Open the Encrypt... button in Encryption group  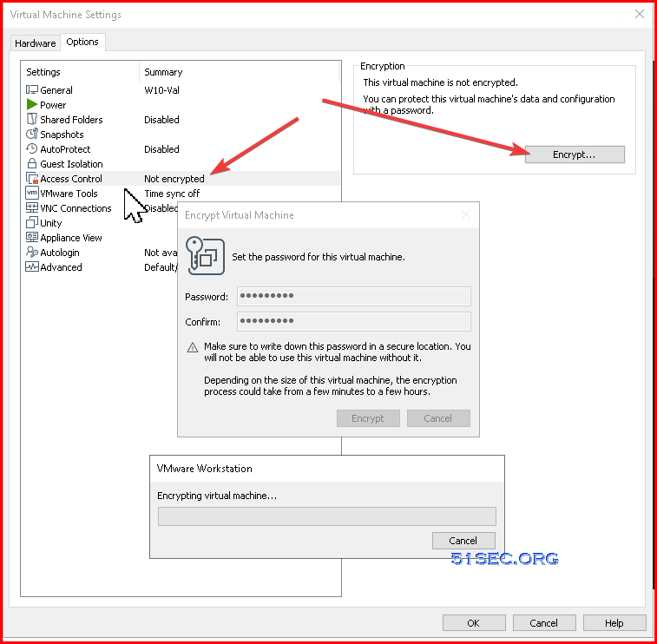(x=575, y=154)
